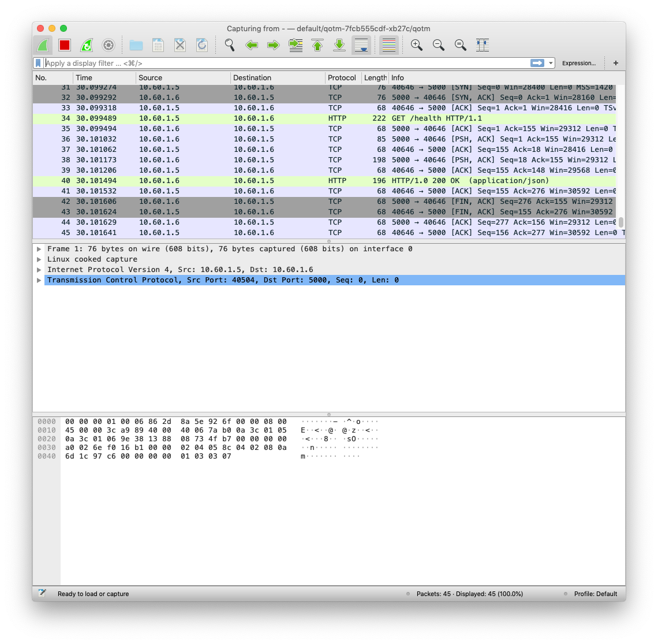Select packet 35 at time 30.099494

tap(324, 129)
